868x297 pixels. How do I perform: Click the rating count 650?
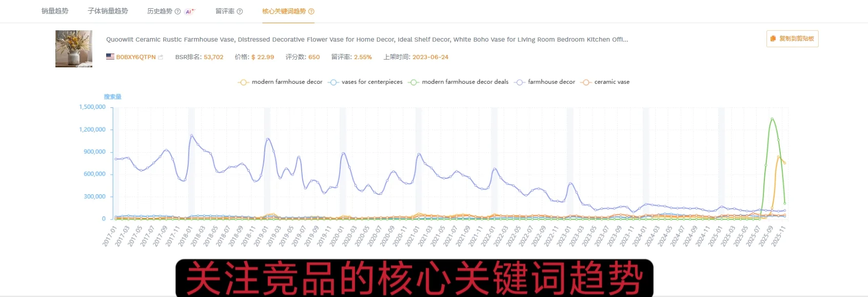pos(314,57)
